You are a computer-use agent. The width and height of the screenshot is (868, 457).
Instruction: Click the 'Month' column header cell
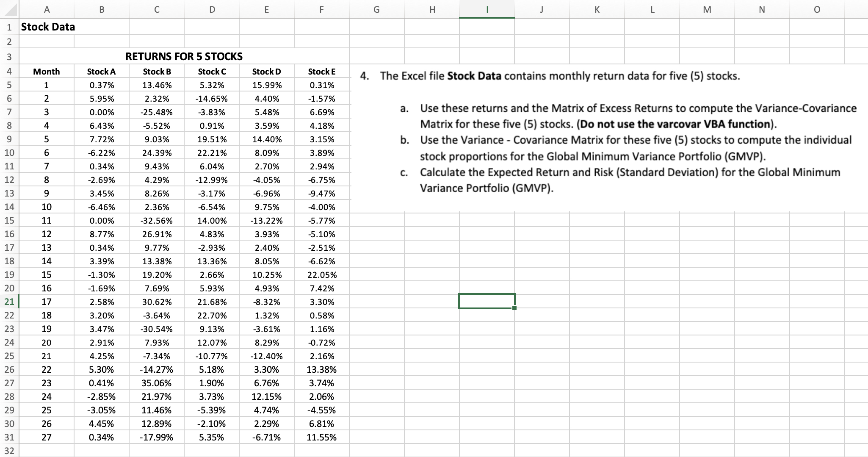pos(47,71)
